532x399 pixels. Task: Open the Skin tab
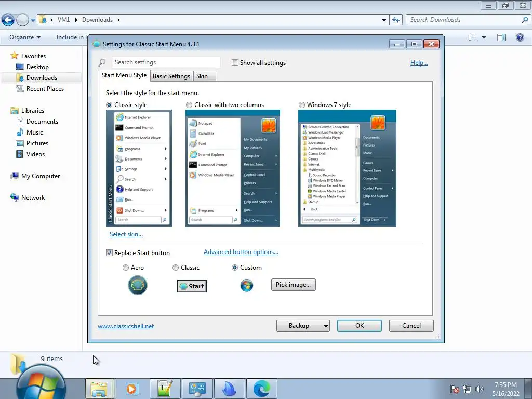pyautogui.click(x=205, y=76)
